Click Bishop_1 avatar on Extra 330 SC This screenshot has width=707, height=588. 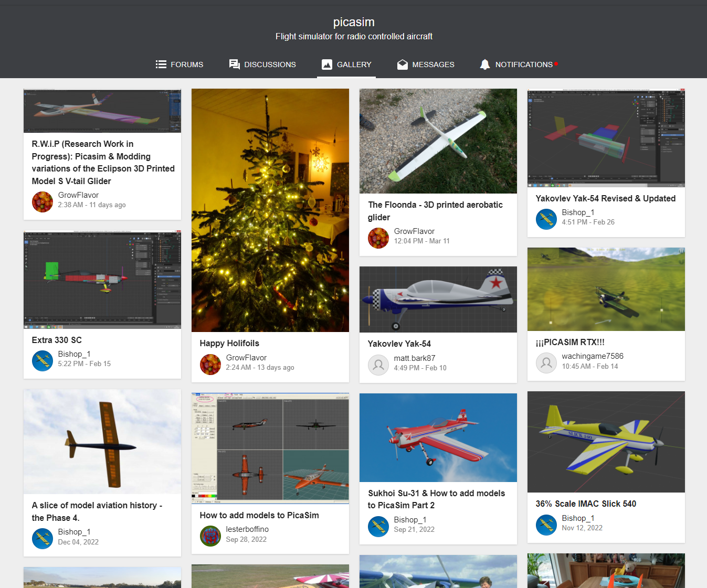[x=43, y=361]
